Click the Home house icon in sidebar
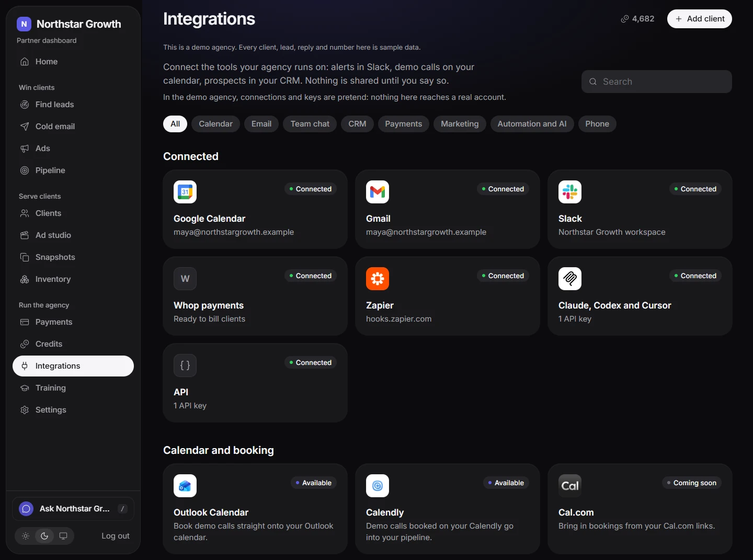The image size is (753, 560). pos(25,62)
